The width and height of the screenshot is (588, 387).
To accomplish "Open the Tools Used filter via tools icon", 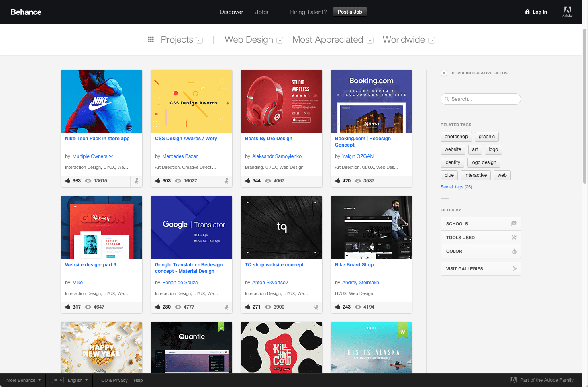I will (514, 237).
